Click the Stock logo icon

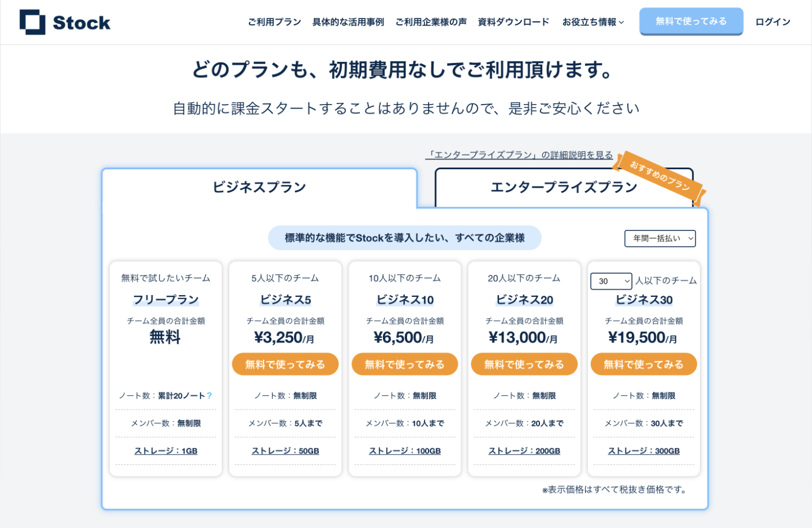coord(32,22)
